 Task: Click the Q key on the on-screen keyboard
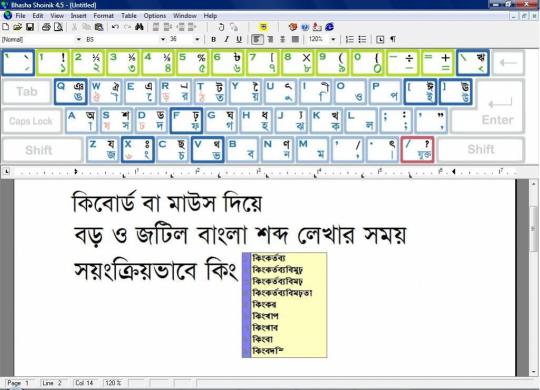click(x=71, y=92)
